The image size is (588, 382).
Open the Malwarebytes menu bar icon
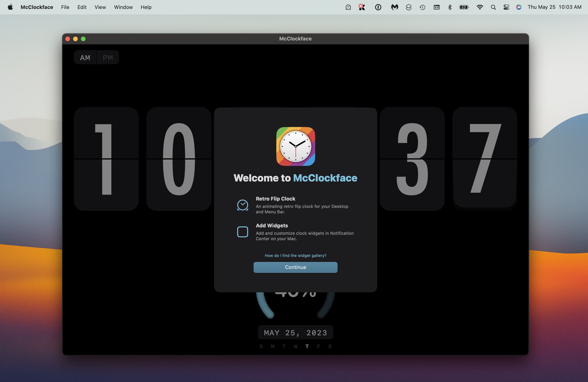394,7
